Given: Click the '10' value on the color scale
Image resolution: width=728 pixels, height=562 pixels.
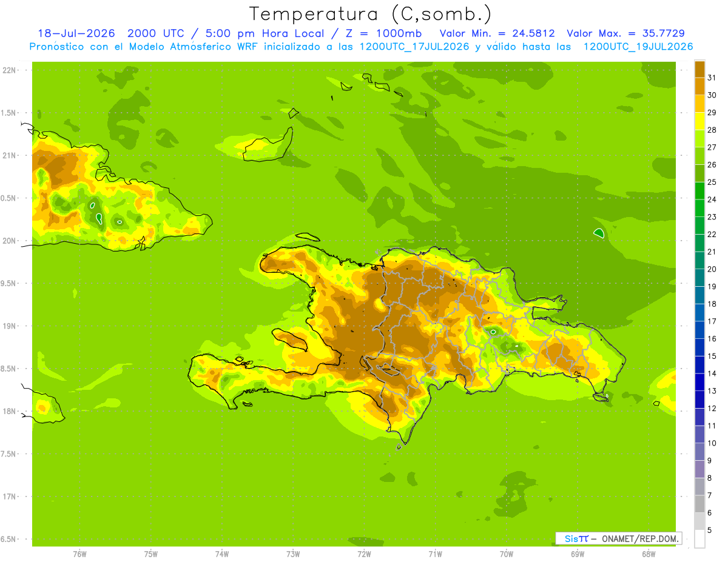Looking at the screenshot, I should coord(712,443).
